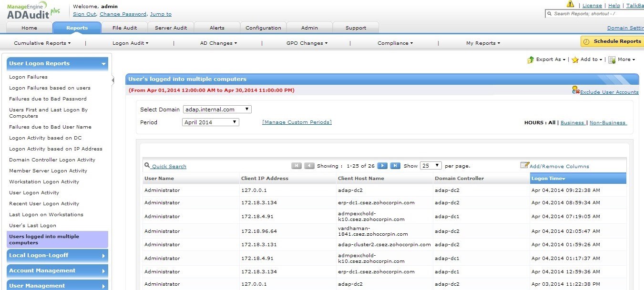The width and height of the screenshot is (644, 290).
Task: Click the 172.18.96.64 IP address cell
Action: coord(259,231)
